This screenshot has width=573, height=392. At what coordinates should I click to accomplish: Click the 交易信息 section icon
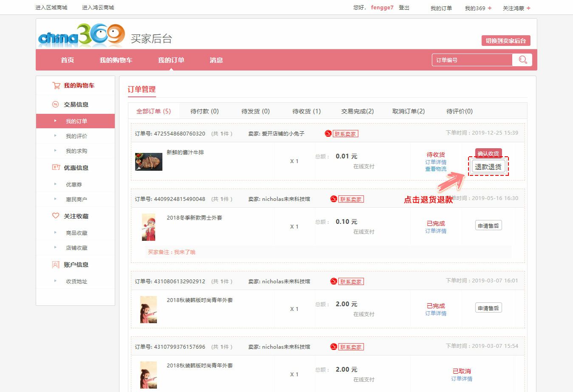point(55,104)
